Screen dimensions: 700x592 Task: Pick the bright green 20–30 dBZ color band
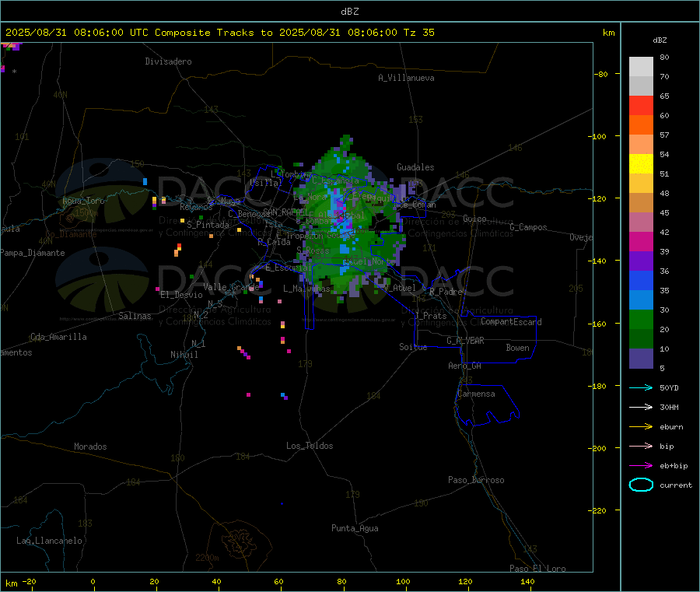click(641, 319)
